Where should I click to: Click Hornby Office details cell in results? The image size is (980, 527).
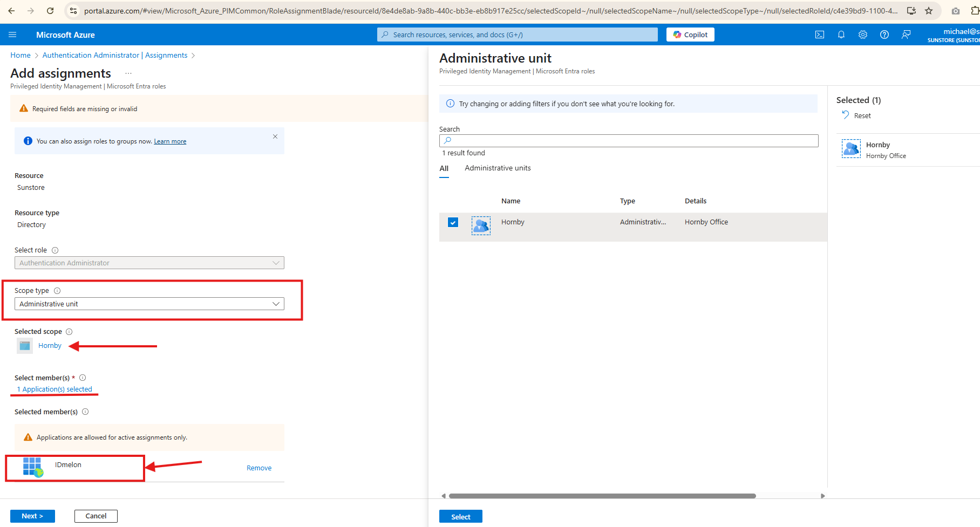tap(706, 222)
